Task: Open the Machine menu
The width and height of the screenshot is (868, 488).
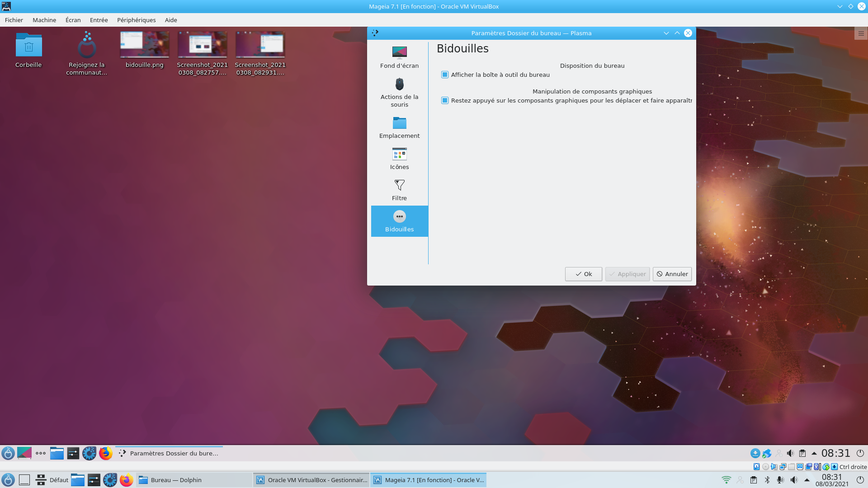Action: (44, 20)
